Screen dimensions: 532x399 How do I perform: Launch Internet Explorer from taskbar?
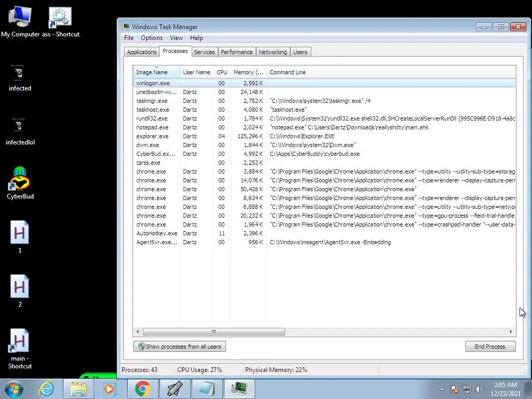46,389
